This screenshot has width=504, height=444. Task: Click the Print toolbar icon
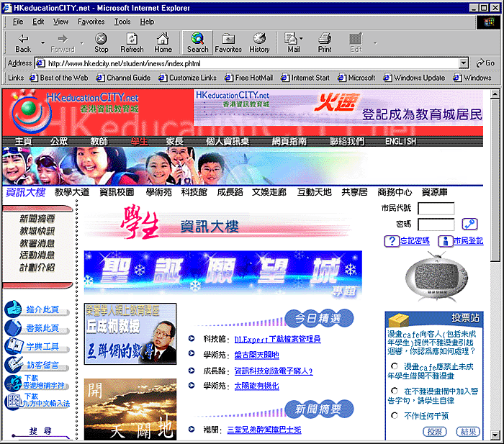325,42
